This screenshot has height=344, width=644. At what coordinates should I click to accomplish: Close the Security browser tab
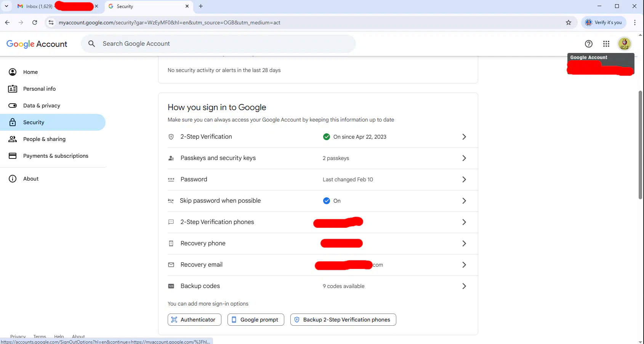click(187, 6)
